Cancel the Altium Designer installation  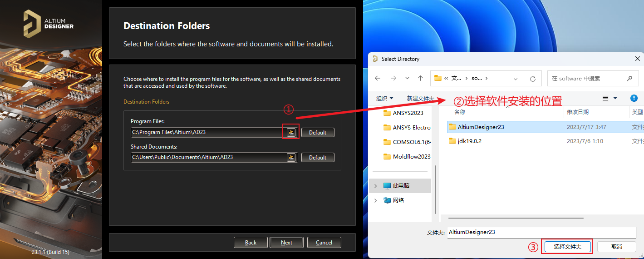[324, 242]
